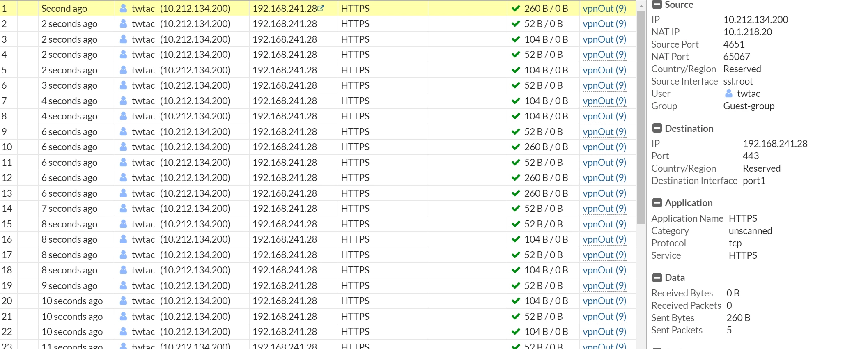Open the vpnOut (9) policy link in row 17
The image size is (868, 349).
click(x=604, y=255)
